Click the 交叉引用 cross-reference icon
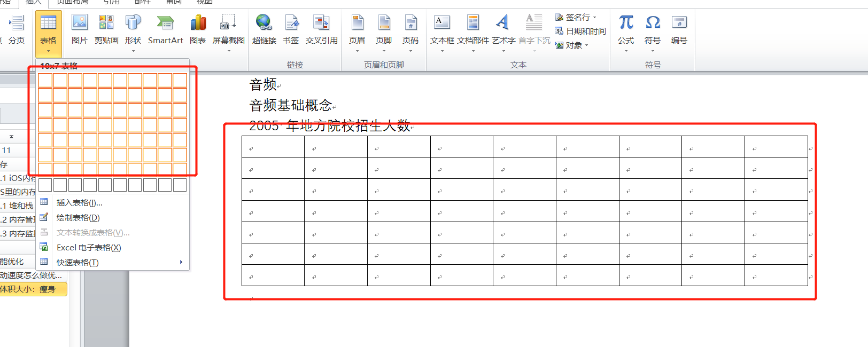 click(321, 29)
